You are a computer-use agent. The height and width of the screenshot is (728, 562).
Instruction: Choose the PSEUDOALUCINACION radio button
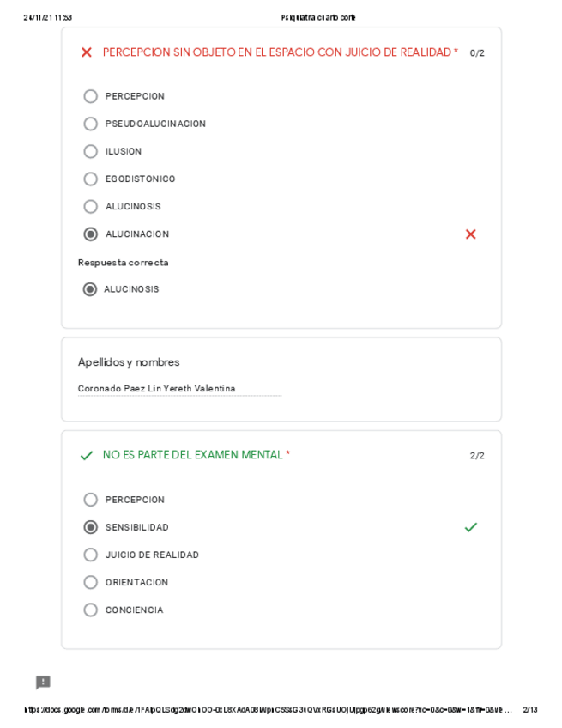click(x=91, y=124)
